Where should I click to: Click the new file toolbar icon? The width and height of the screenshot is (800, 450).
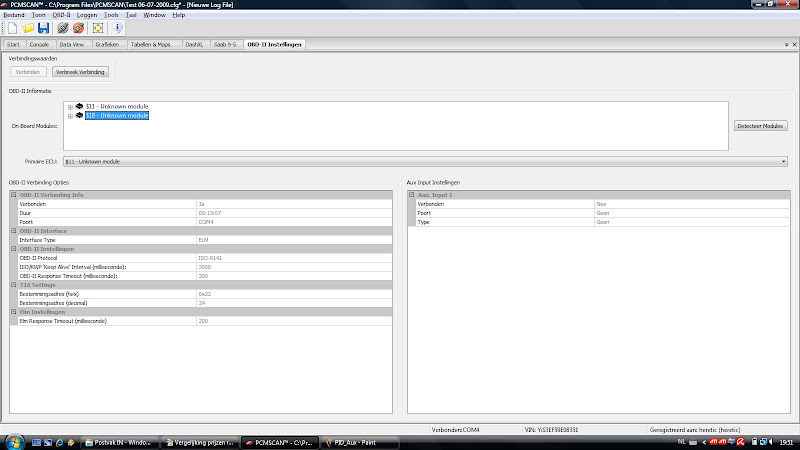pyautogui.click(x=12, y=28)
